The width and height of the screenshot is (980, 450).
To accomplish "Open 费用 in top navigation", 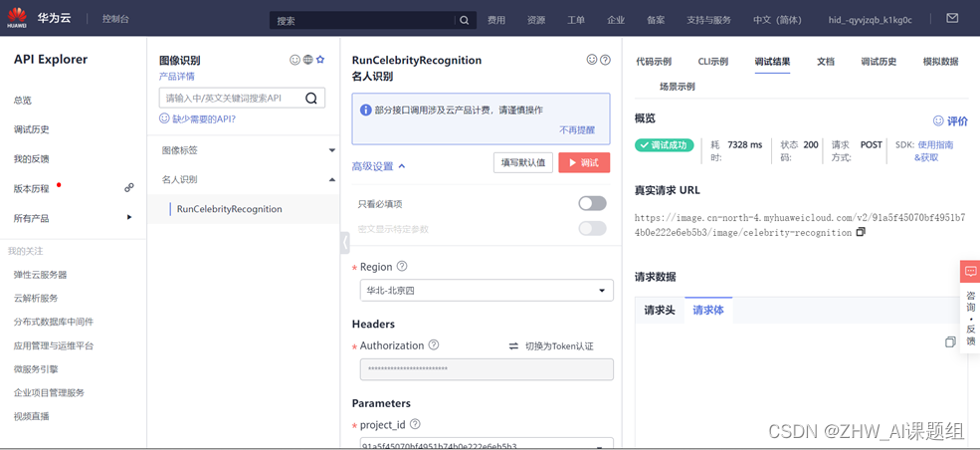I will click(496, 20).
